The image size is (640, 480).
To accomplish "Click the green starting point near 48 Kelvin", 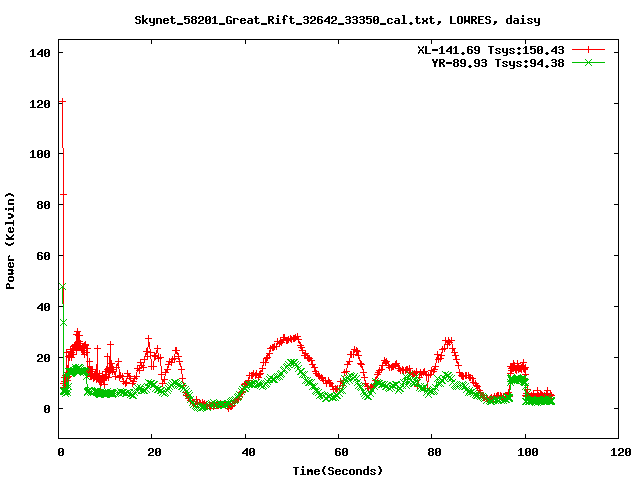I will tap(62, 287).
